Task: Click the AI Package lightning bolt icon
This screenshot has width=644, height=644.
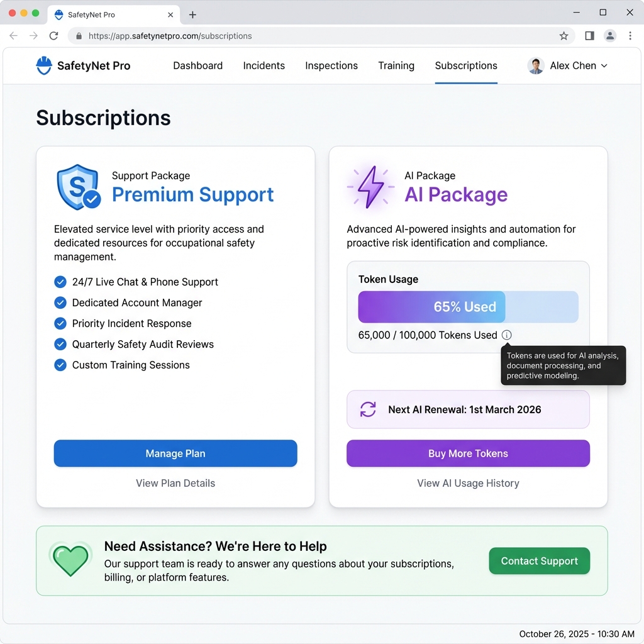Action: click(x=370, y=187)
